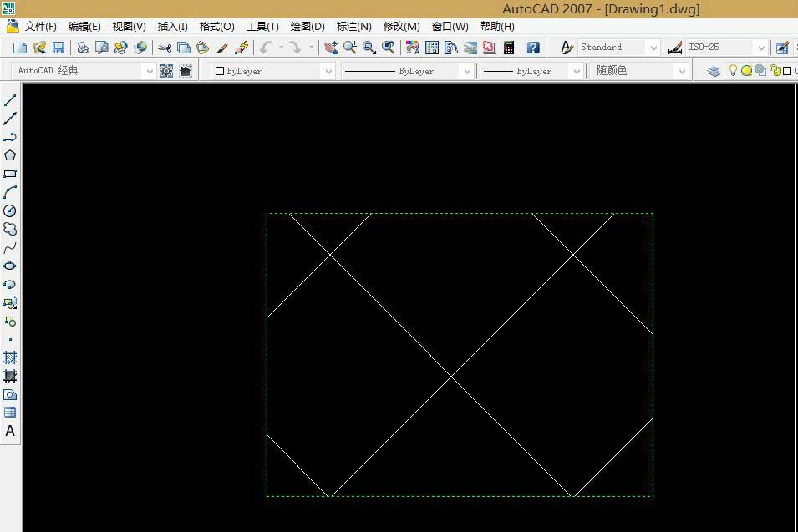Click the Zoom Window icon

(369, 48)
